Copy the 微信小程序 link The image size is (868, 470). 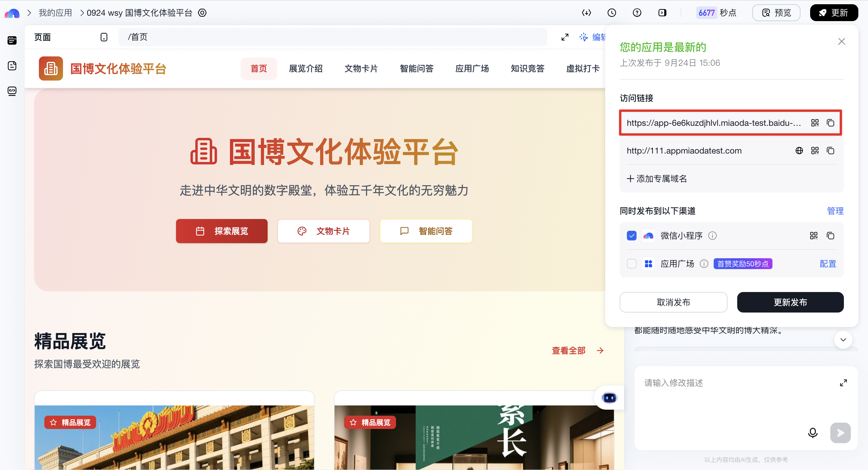[831, 236]
